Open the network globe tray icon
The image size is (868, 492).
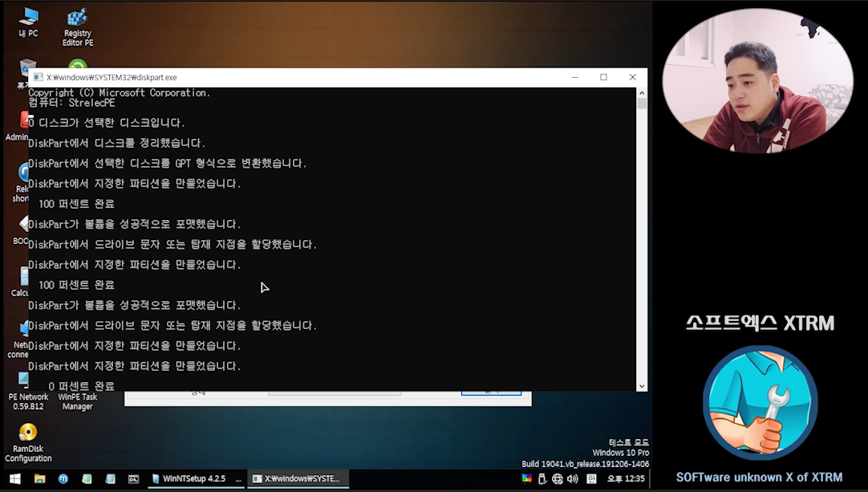(558, 478)
